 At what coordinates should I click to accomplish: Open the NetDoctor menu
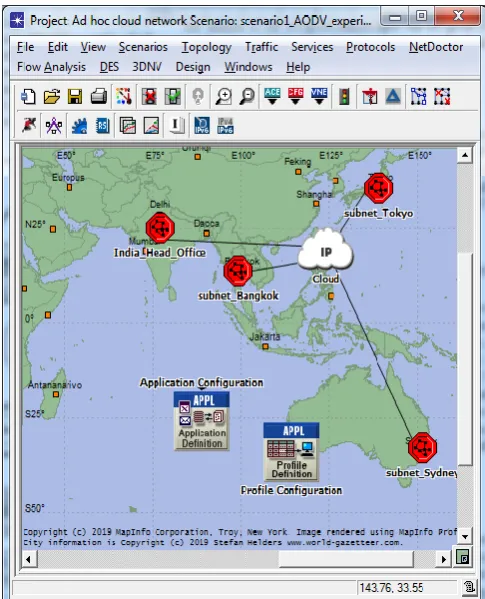[x=436, y=47]
